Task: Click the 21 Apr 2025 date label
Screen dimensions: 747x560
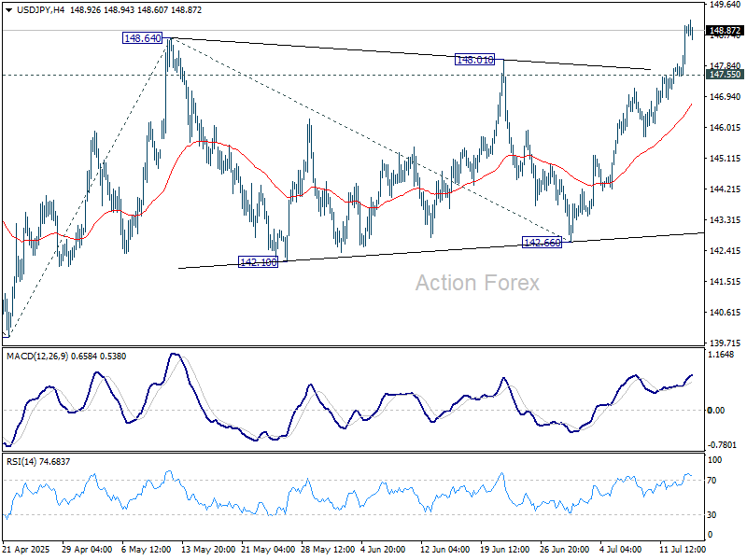Action: [26, 549]
